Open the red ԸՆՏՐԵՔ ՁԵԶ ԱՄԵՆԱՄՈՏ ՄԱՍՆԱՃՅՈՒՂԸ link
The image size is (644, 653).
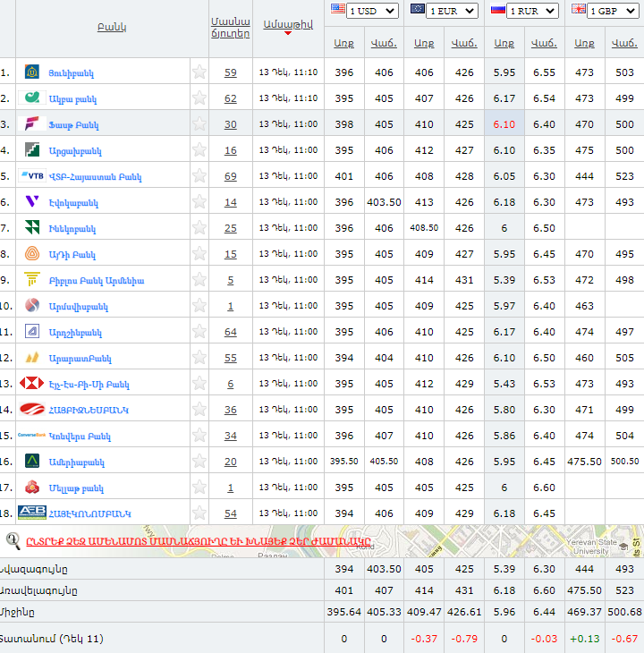pyautogui.click(x=199, y=541)
